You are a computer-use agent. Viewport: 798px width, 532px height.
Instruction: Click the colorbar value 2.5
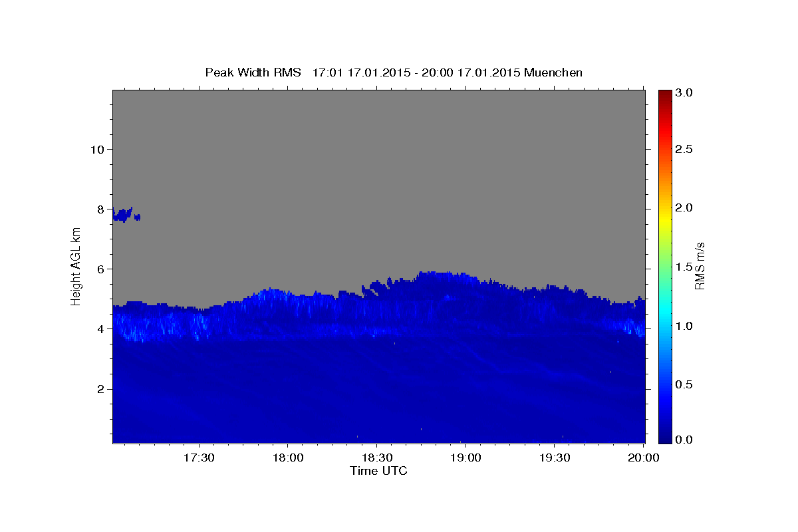(684, 149)
